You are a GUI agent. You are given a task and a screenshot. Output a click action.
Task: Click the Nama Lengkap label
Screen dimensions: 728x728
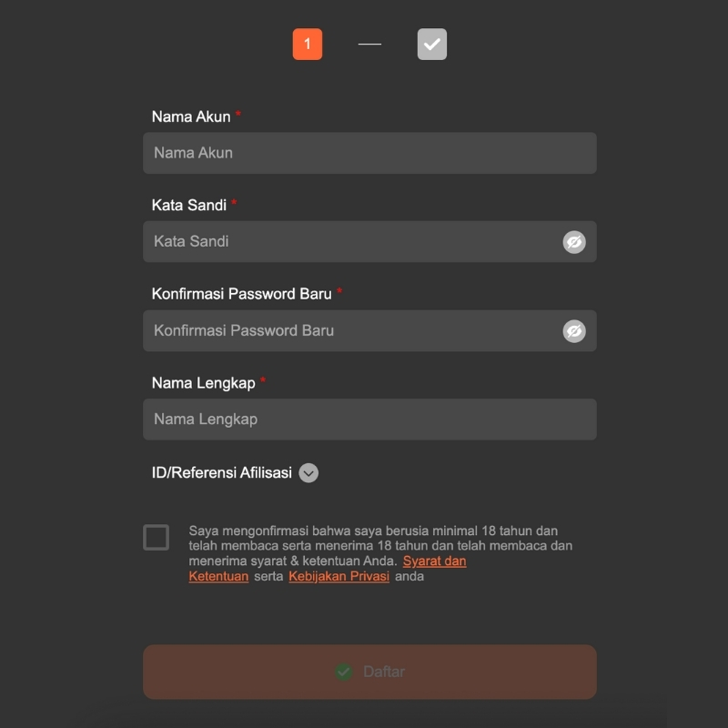(203, 383)
